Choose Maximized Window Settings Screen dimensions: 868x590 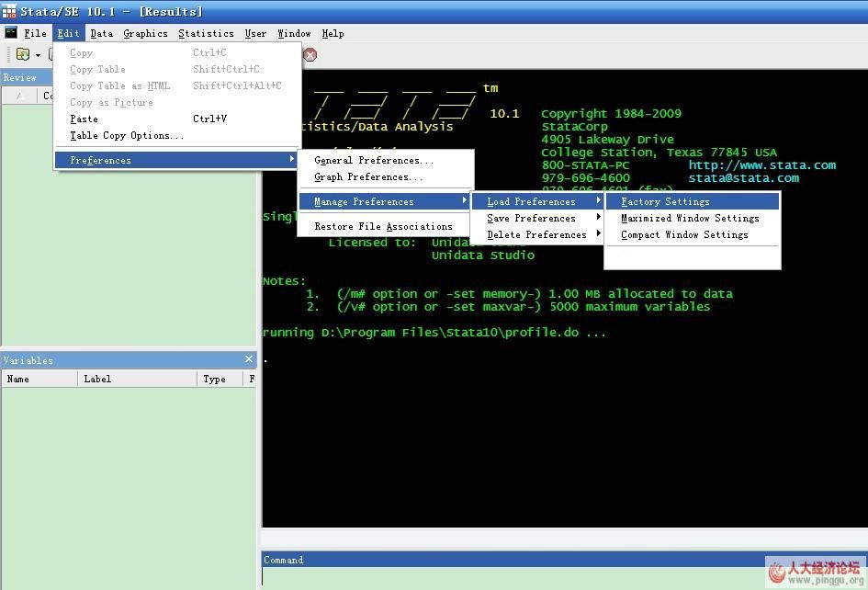[x=690, y=219]
